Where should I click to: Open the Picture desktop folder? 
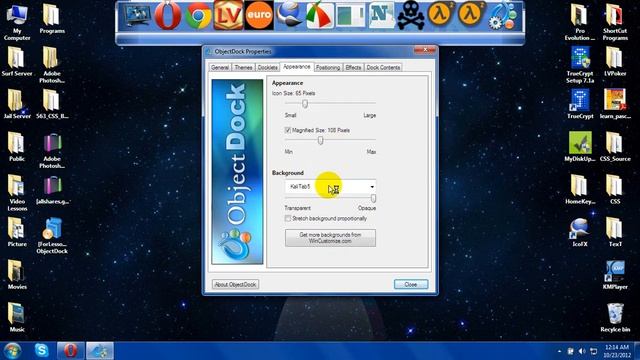(17, 232)
